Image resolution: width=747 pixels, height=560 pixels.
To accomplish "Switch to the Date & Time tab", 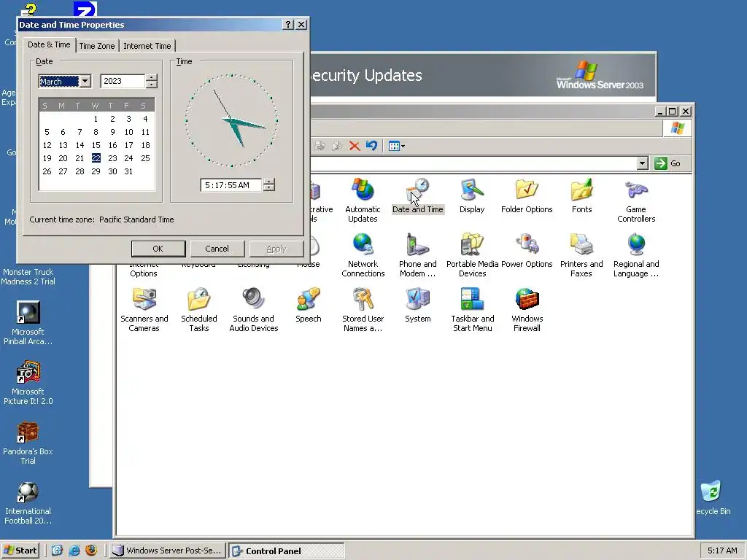I will pos(49,44).
